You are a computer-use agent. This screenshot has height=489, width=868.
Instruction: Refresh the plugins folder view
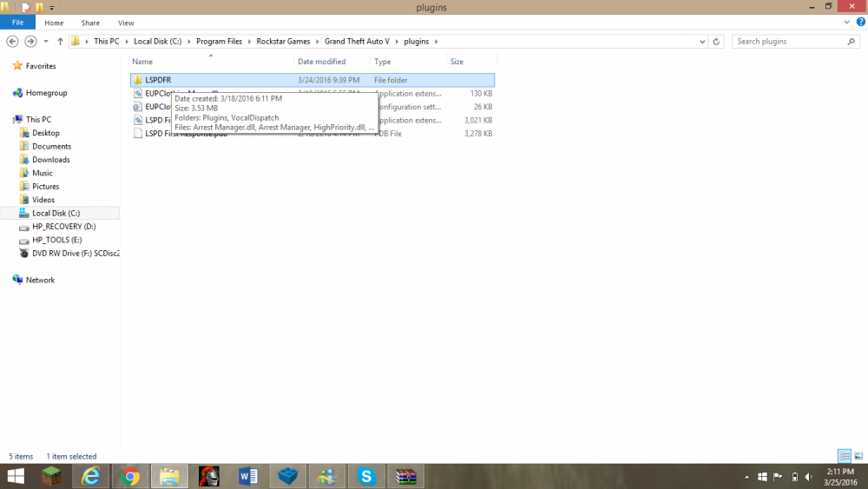pyautogui.click(x=716, y=42)
